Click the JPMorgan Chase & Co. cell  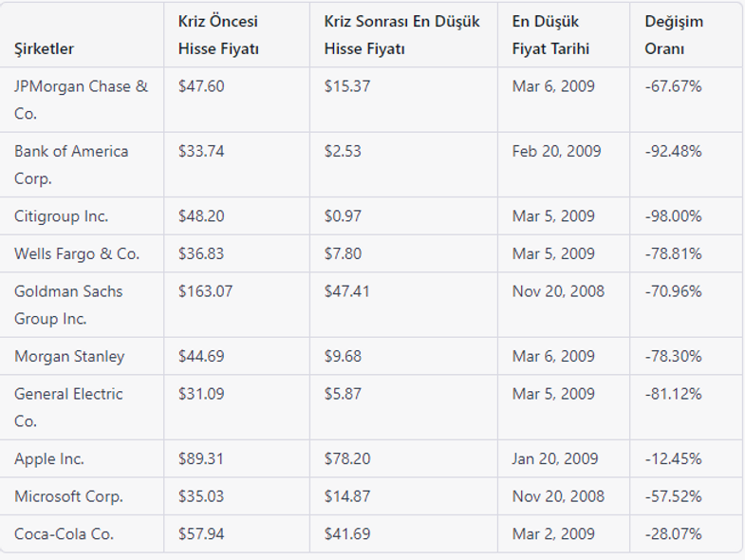pyautogui.click(x=81, y=100)
